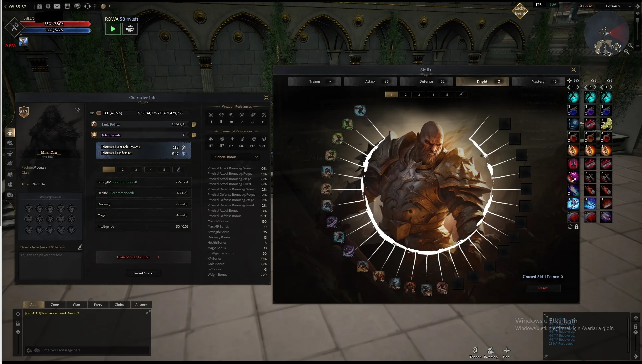Screen dimensions: 642x364
Task: Switch chat to the Alliance tab
Action: [141, 305]
